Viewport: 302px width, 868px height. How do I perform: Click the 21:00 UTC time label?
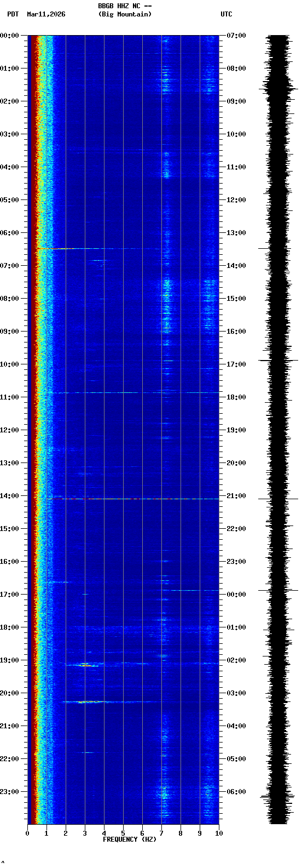point(236,496)
